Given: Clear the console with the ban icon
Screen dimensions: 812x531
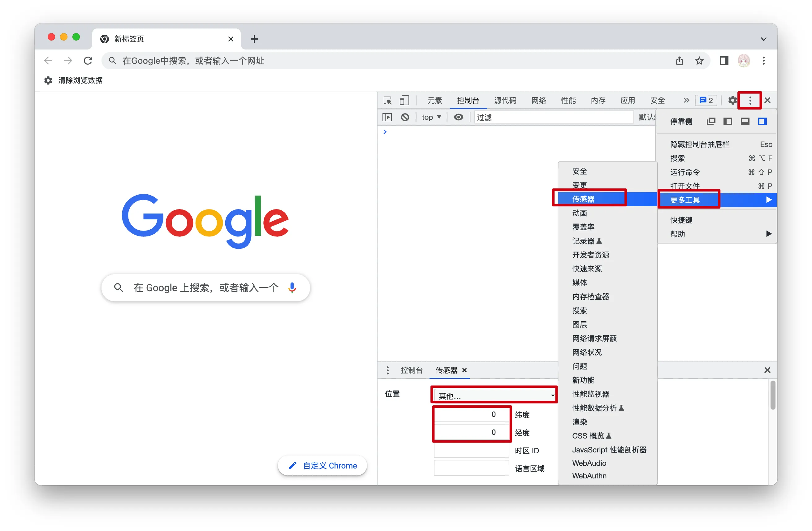Looking at the screenshot, I should pyautogui.click(x=405, y=117).
